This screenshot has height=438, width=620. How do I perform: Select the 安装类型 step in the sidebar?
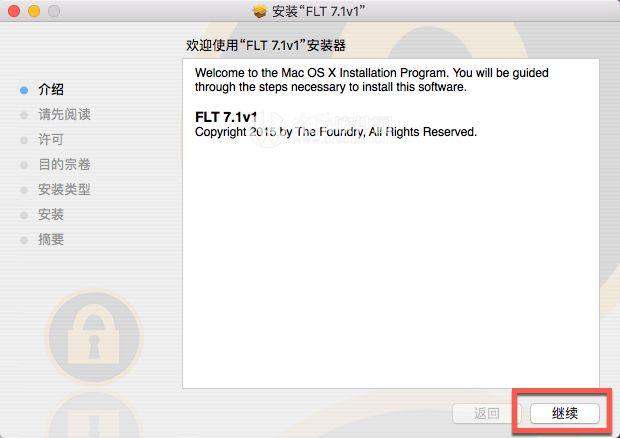[64, 190]
